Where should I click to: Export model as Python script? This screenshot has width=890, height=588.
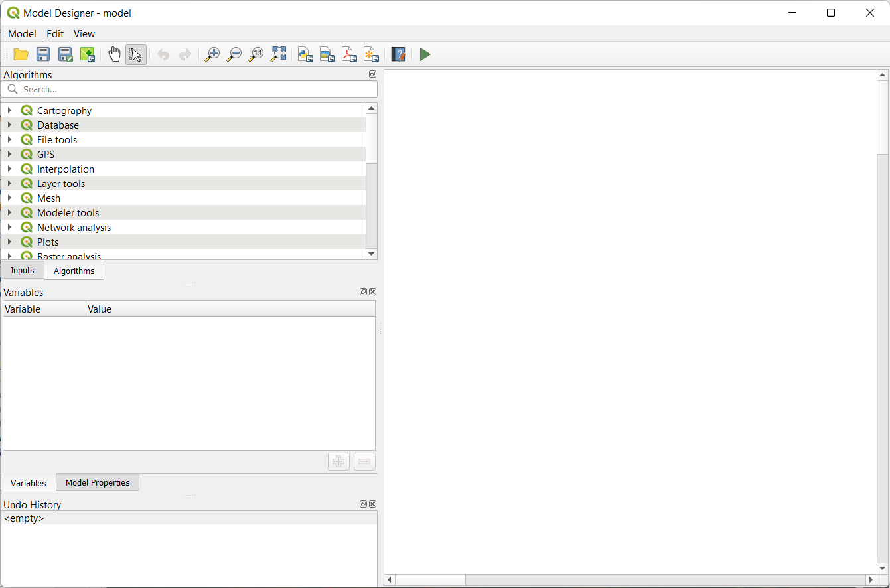(305, 54)
